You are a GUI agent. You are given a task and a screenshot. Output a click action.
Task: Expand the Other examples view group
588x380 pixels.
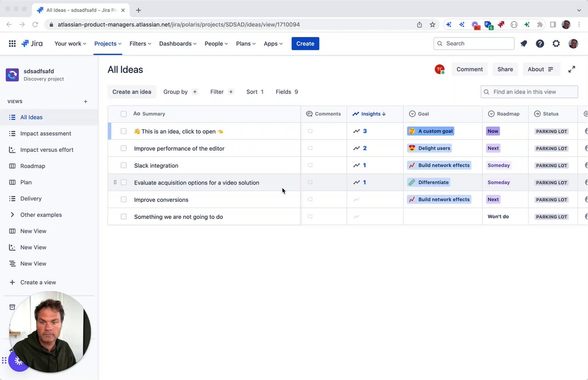click(x=12, y=215)
